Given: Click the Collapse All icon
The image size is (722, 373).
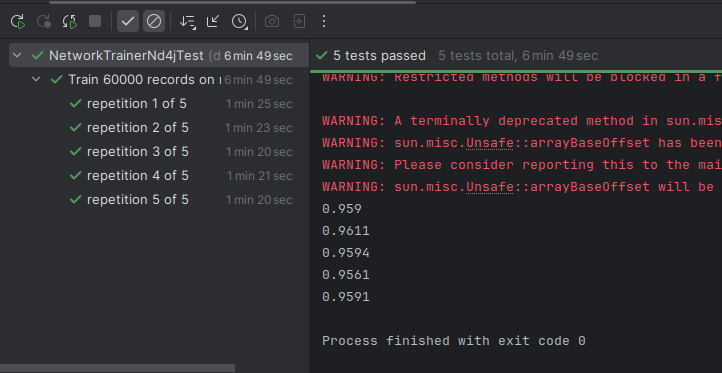Looking at the screenshot, I should (x=213, y=21).
